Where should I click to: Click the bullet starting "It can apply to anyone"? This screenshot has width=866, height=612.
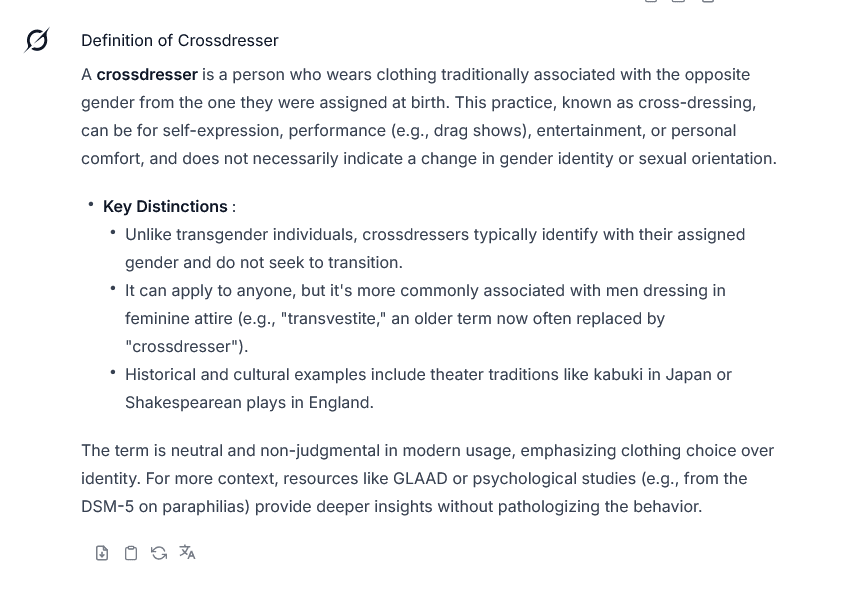click(x=424, y=290)
